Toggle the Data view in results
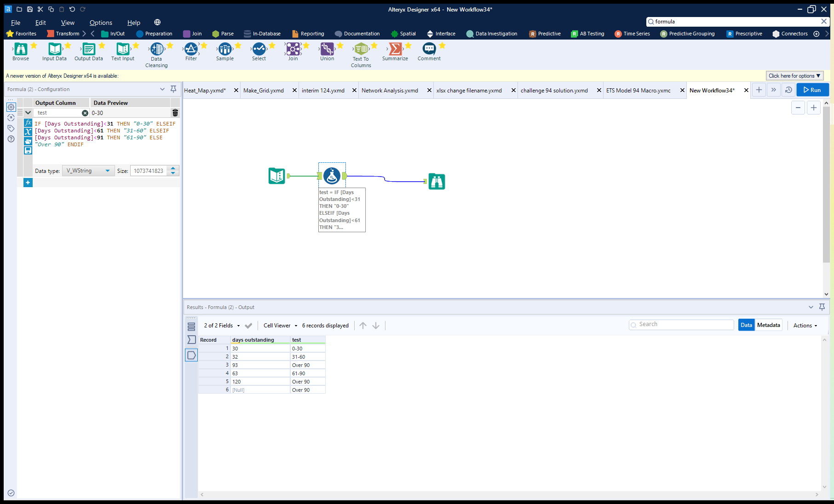 click(x=746, y=325)
